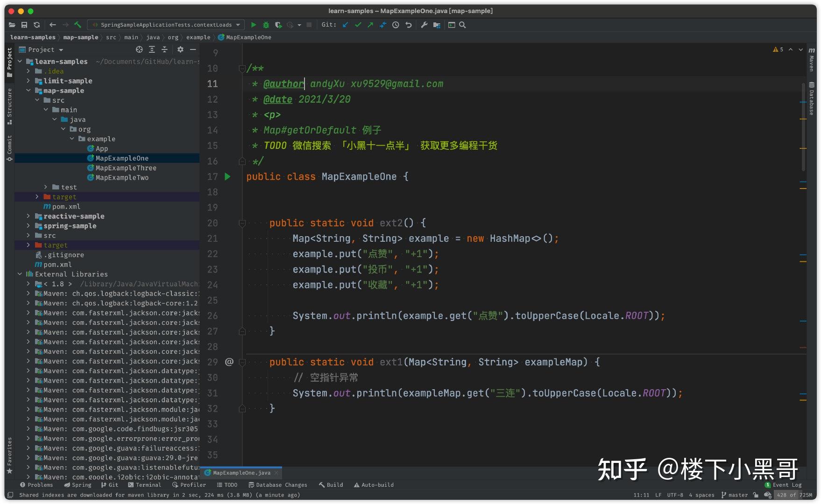This screenshot has height=504, width=821.
Task: Click Git update project arrow
Action: tap(345, 25)
